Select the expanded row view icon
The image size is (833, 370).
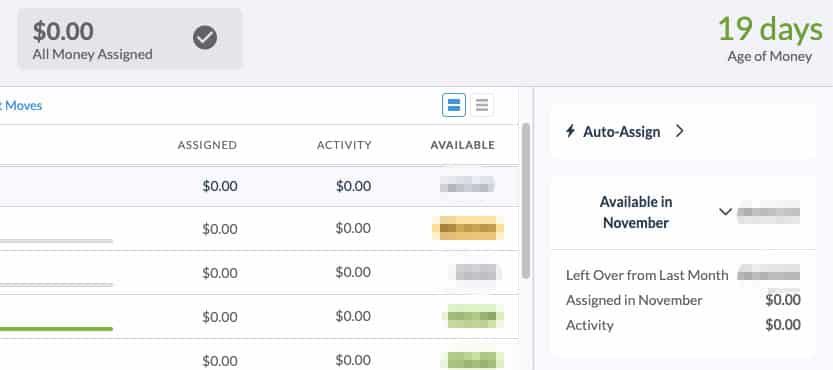point(454,105)
